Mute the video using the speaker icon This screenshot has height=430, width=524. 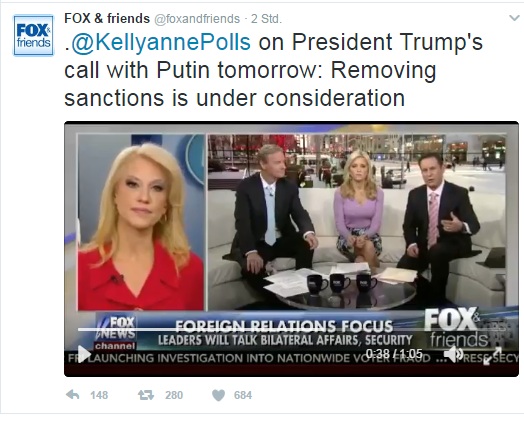(x=455, y=353)
